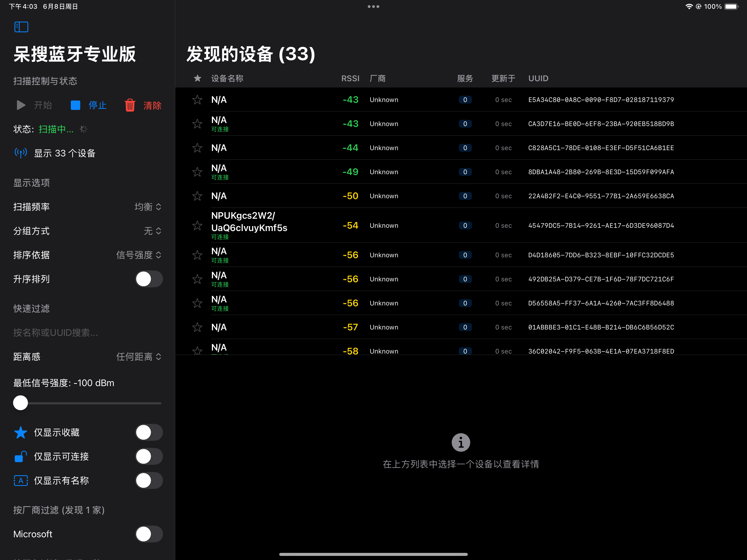Viewport: 747px width, 560px height.
Task: Open 扫描频率 dropdown showing 均衡
Action: [148, 207]
